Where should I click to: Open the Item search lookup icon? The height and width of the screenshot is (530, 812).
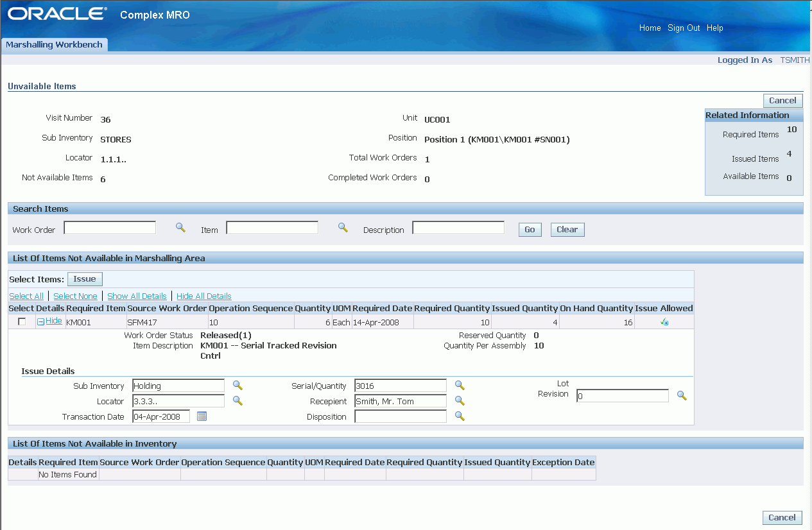tap(343, 227)
